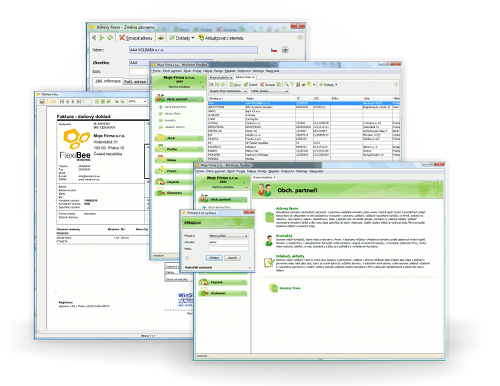Click the Kontakty person icon
500x386 pixels.
tap(269, 240)
